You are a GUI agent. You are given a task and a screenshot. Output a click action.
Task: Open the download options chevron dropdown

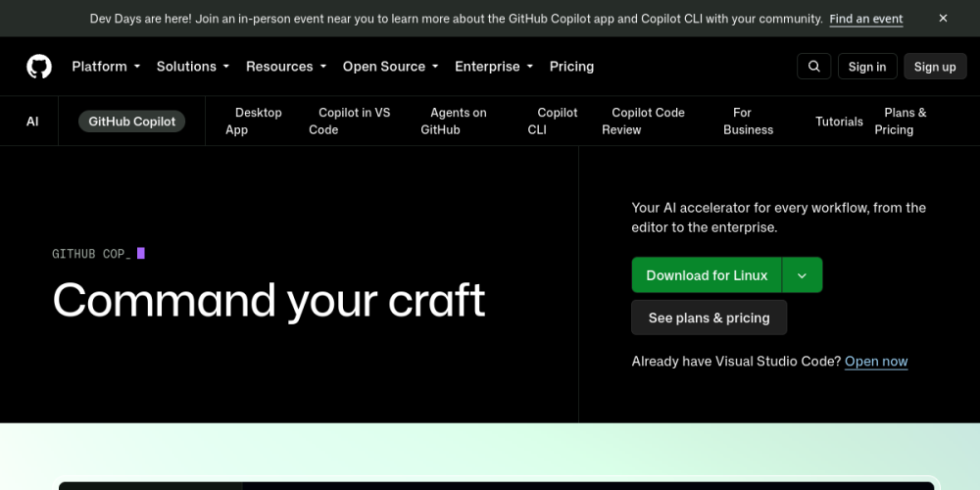[802, 275]
